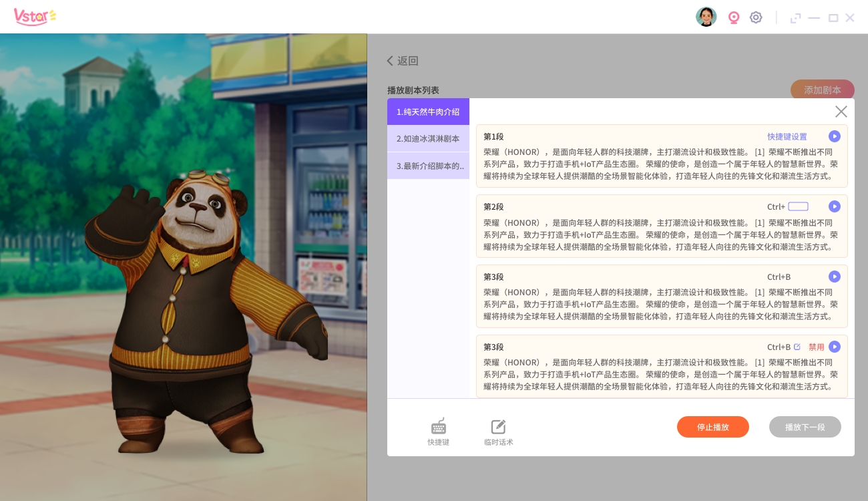Click the Ctrl+ shortcut key input box
868x501 pixels.
click(x=798, y=206)
